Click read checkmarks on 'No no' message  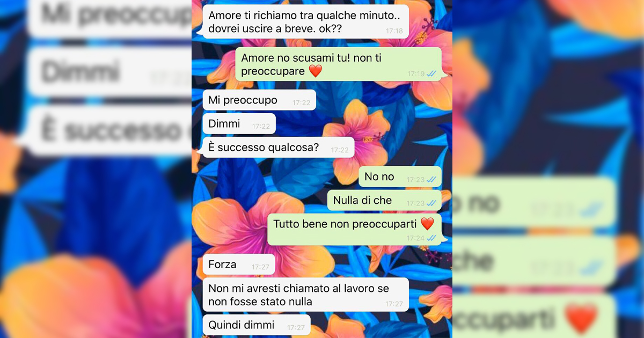431,180
